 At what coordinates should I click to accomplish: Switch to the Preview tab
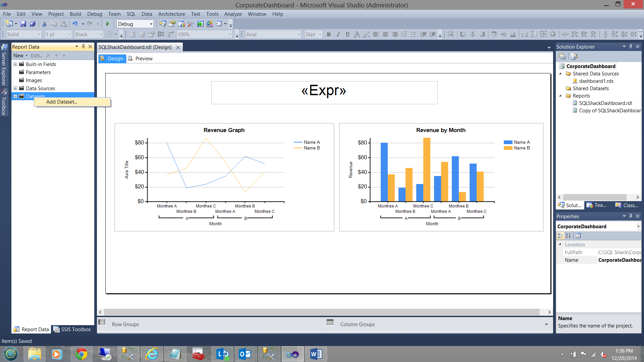144,58
